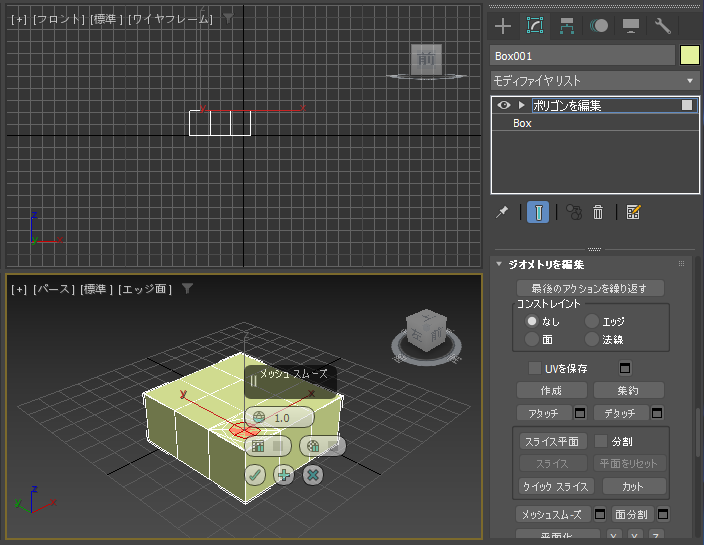Select the エッジ constraint radio
704x545 pixels.
coord(592,321)
